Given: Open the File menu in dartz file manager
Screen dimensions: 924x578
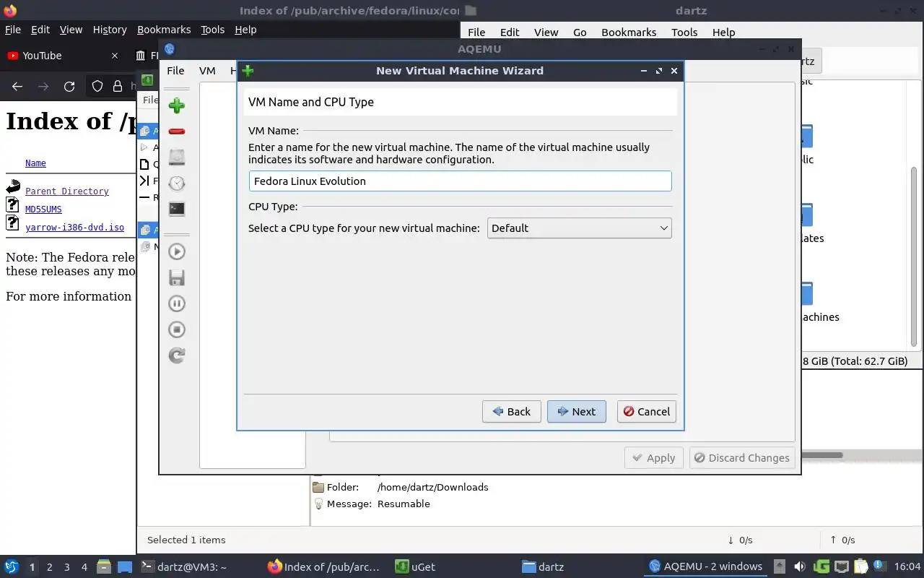Looking at the screenshot, I should [x=476, y=33].
